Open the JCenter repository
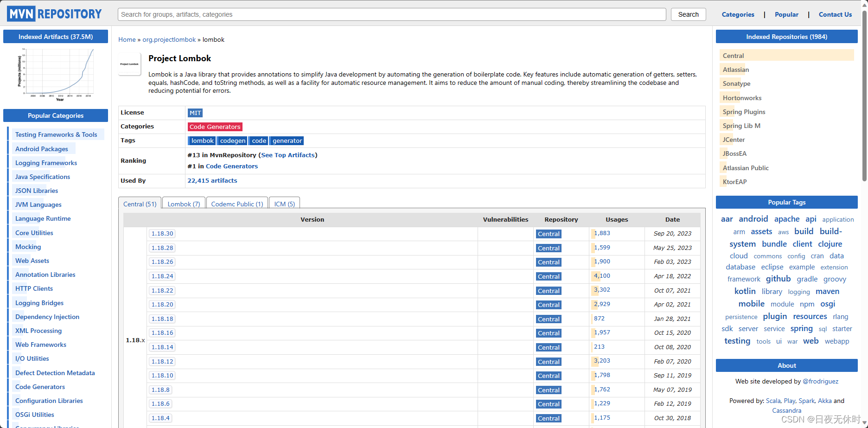Viewport: 868px width, 428px height. [734, 140]
